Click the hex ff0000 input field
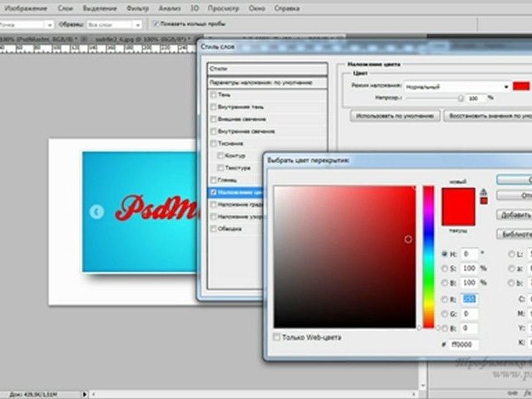The height and width of the screenshot is (399, 532). click(464, 344)
